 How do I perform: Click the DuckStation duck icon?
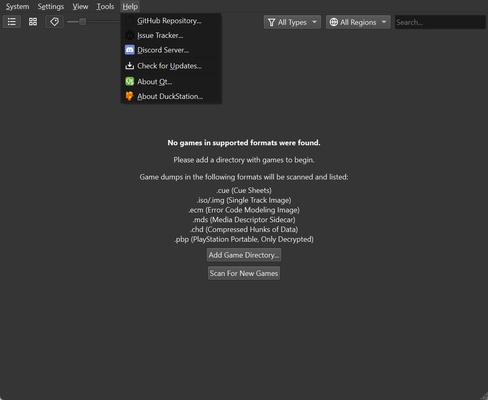point(129,96)
